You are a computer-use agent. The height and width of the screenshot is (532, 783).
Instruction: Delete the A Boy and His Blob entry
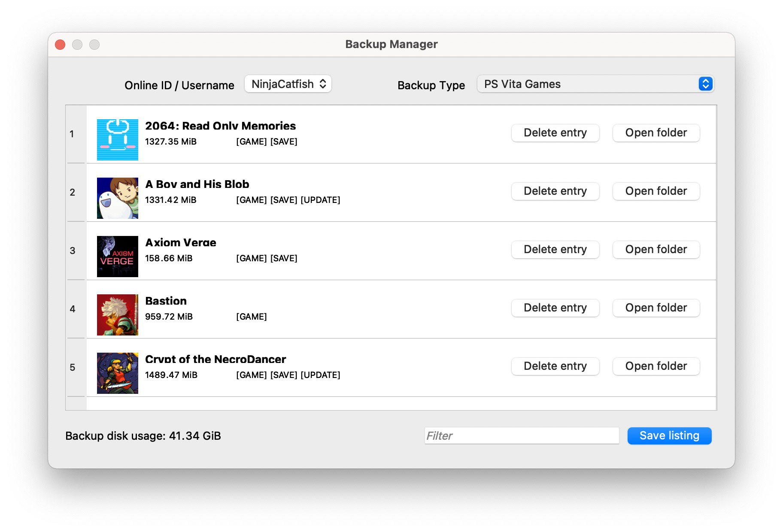[x=555, y=191]
